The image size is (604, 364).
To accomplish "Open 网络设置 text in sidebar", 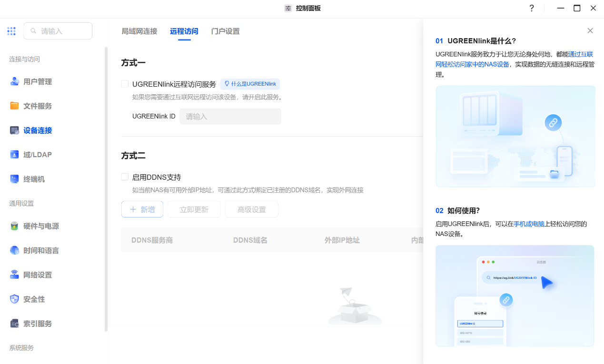I will (x=38, y=275).
